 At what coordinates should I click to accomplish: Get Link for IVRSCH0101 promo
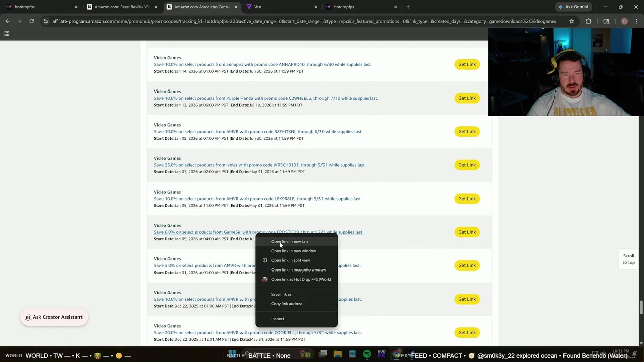coord(467,165)
